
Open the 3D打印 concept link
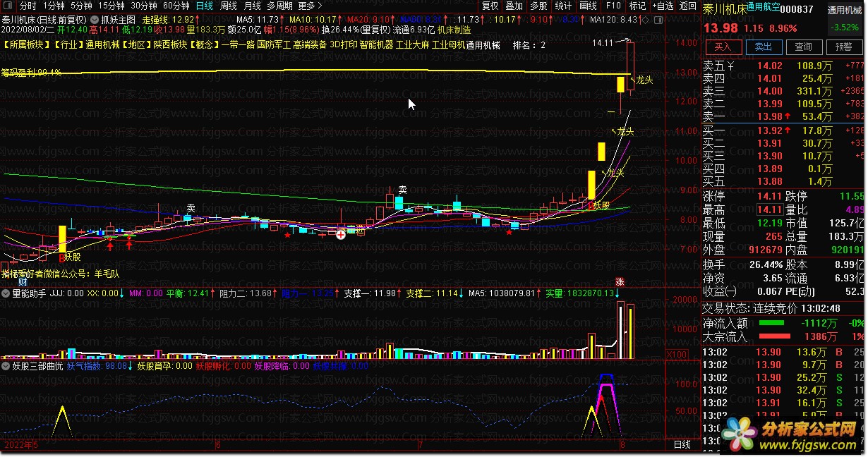[x=344, y=45]
